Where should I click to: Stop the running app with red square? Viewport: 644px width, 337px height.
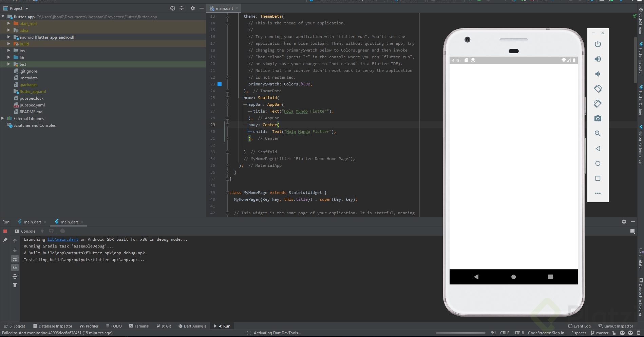click(x=5, y=231)
